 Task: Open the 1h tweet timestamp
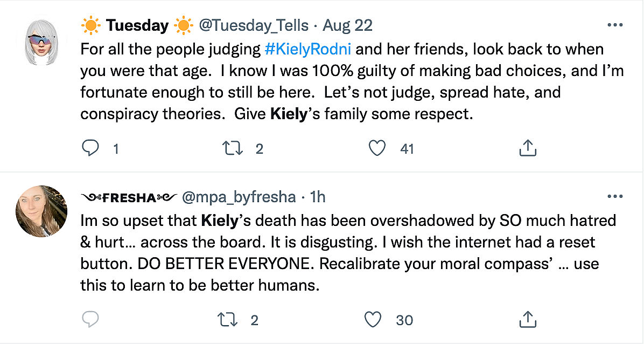(318, 197)
